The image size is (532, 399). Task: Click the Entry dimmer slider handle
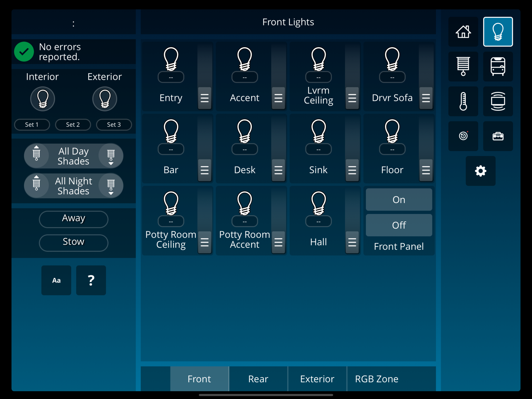[x=205, y=98]
